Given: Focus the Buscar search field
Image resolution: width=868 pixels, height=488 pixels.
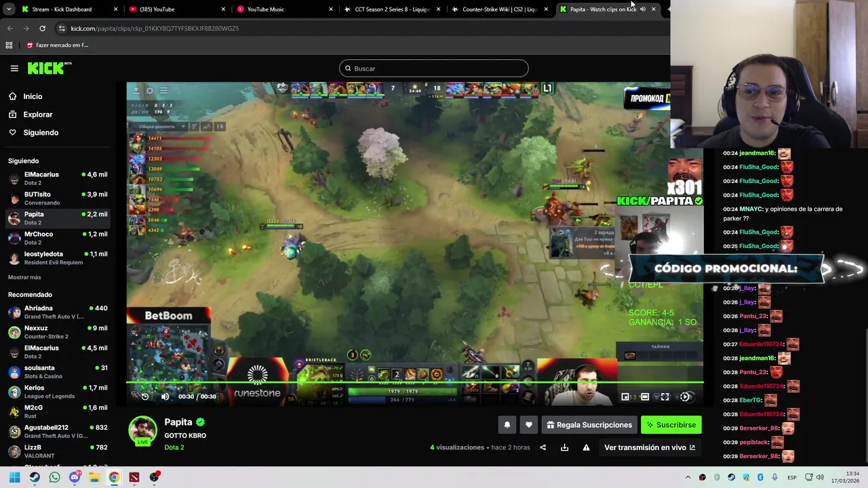Looking at the screenshot, I should pos(434,68).
